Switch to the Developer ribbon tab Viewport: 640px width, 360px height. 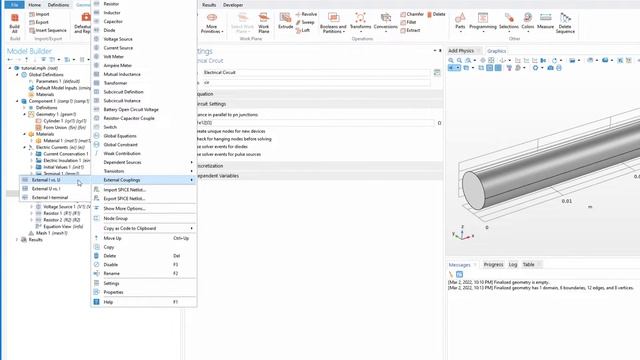click(x=233, y=5)
